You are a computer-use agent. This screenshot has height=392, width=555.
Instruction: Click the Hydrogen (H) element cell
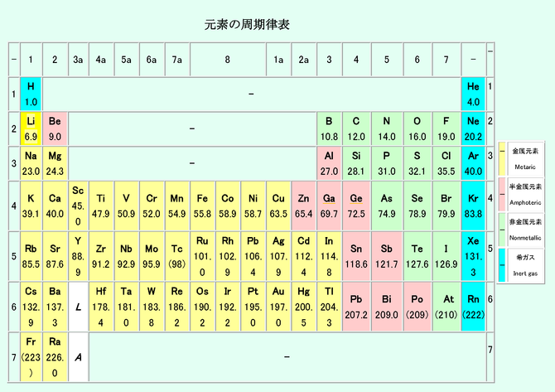point(31,94)
